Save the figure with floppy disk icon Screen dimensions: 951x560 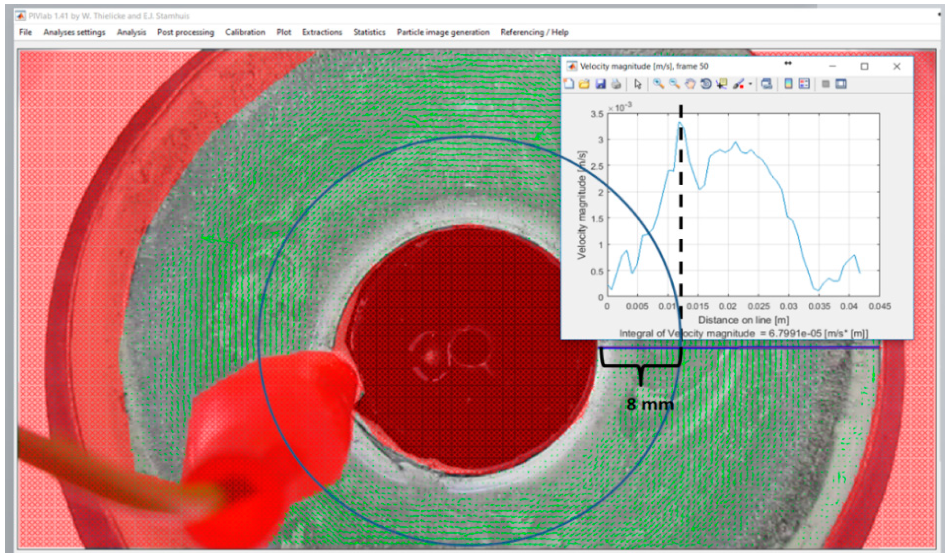point(600,84)
